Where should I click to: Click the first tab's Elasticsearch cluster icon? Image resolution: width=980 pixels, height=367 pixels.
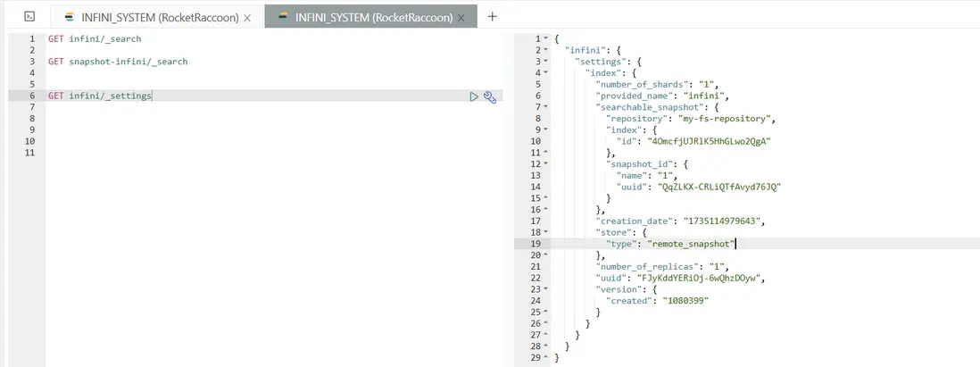(71, 18)
